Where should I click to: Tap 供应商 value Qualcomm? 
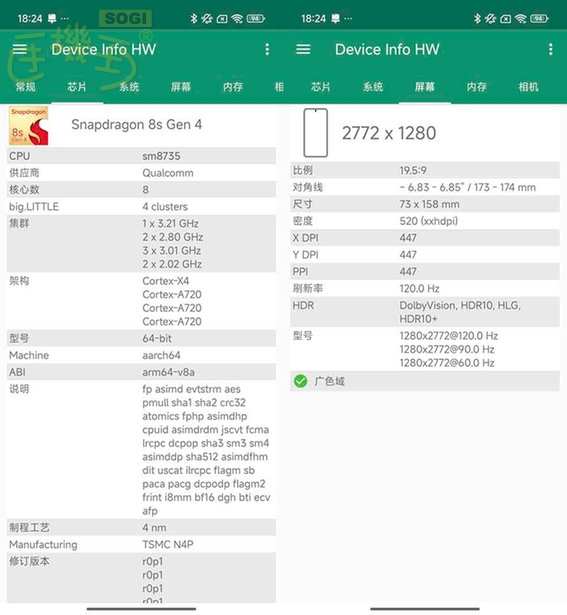tap(168, 173)
